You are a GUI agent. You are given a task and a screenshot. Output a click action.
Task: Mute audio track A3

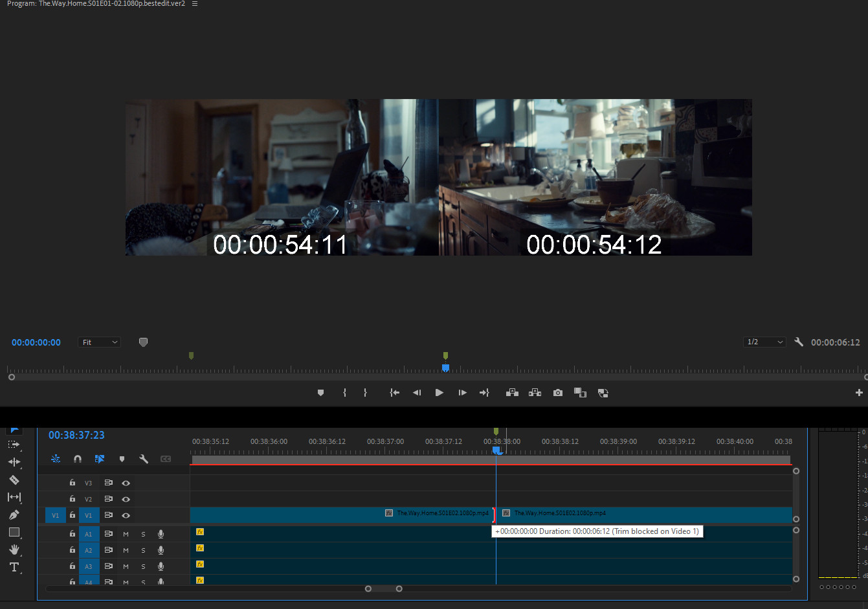(x=126, y=566)
